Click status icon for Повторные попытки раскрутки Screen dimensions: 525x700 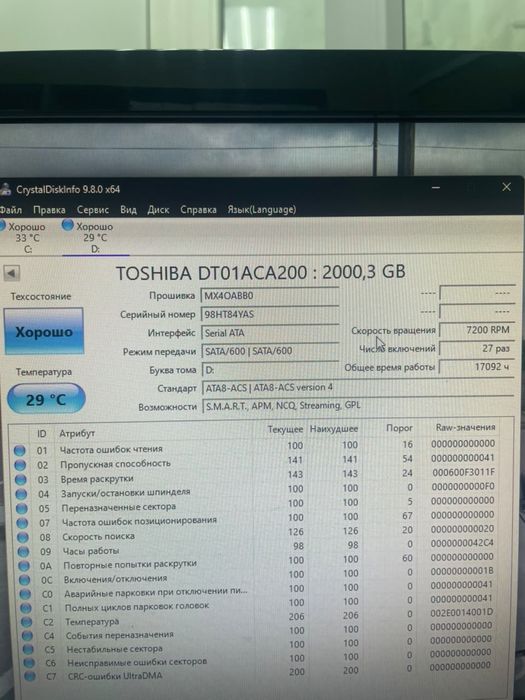(x=24, y=566)
